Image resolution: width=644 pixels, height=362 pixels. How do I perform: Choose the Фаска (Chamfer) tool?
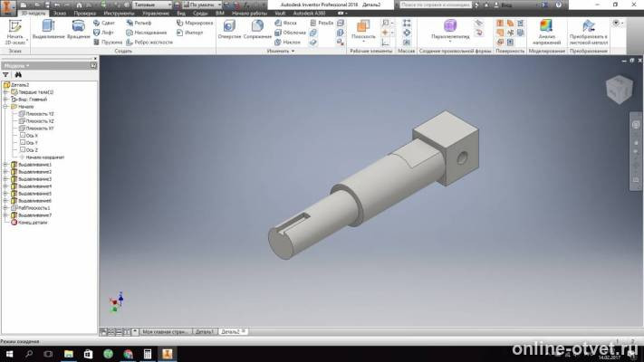[x=285, y=23]
